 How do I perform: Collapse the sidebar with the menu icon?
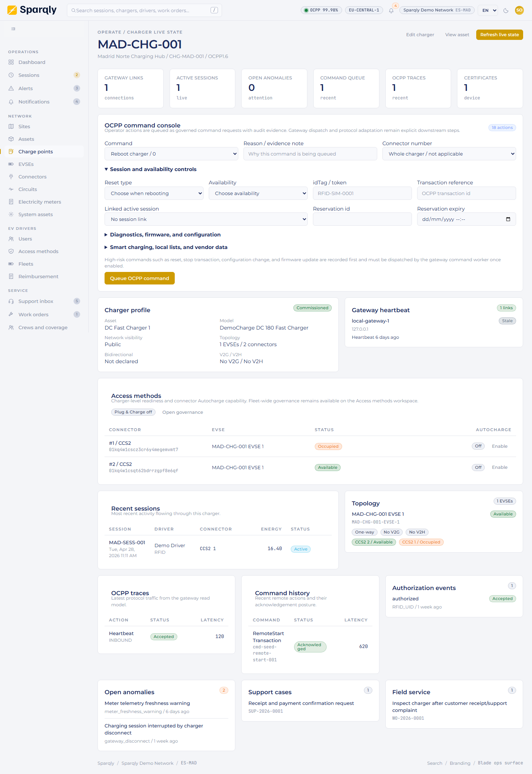[x=13, y=29]
